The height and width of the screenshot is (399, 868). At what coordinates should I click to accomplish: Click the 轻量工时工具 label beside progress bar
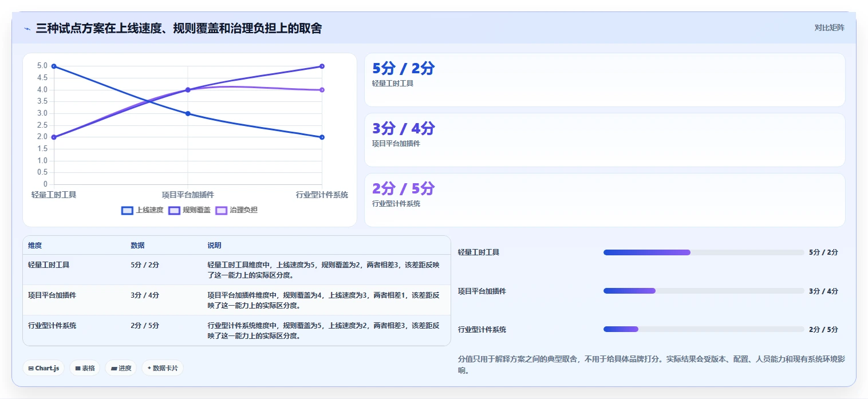tap(479, 252)
